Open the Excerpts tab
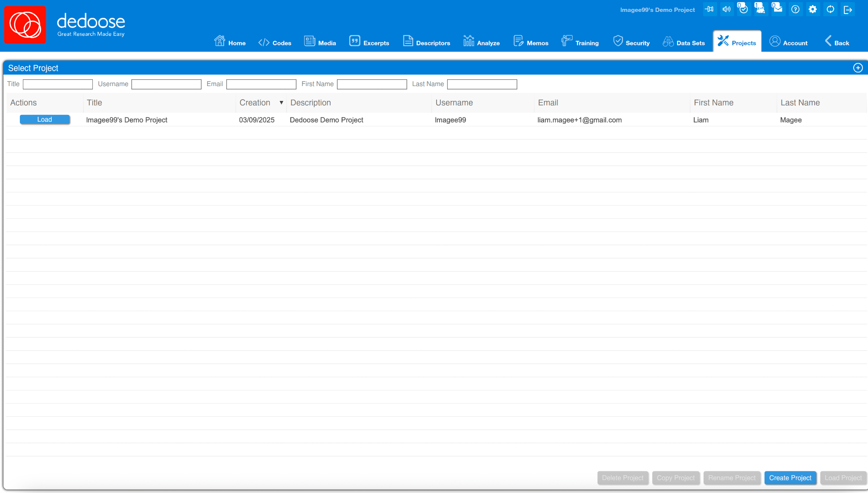This screenshot has height=493, width=868. [x=369, y=42]
